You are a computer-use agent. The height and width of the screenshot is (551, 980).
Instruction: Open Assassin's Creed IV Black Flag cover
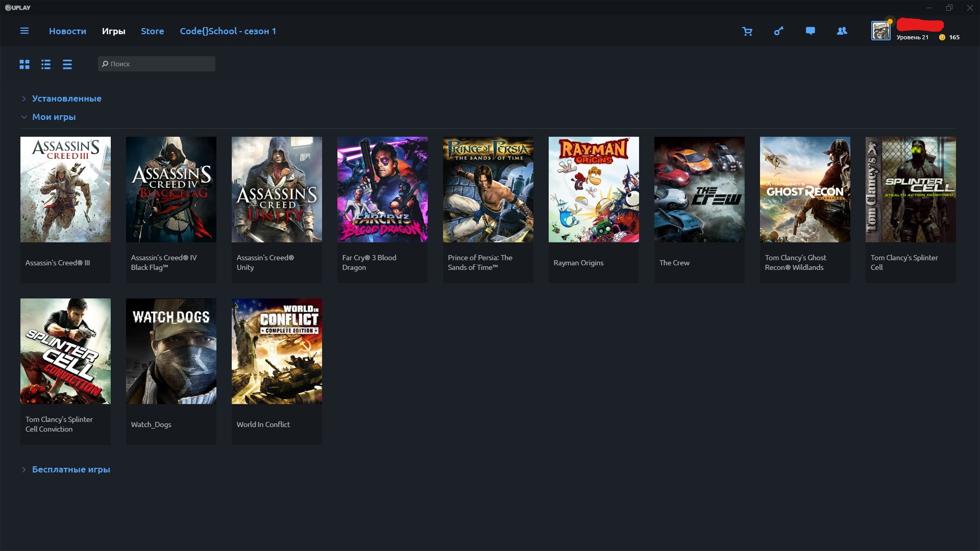(x=171, y=189)
